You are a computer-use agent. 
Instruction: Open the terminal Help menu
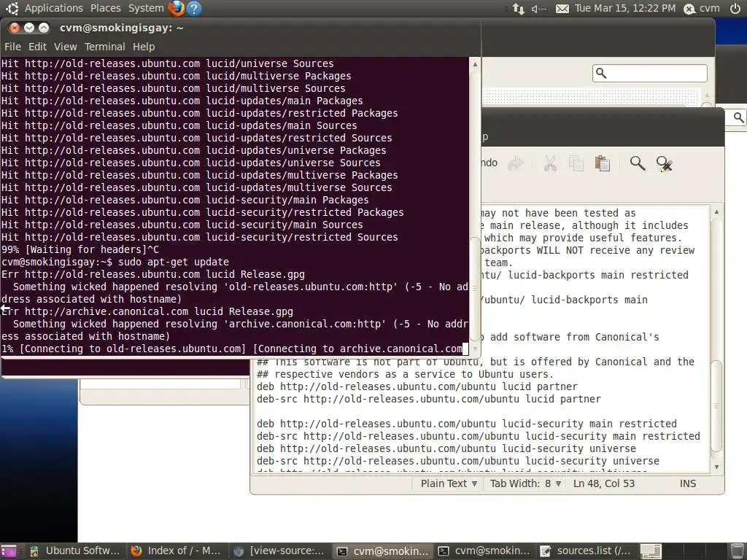click(x=144, y=47)
